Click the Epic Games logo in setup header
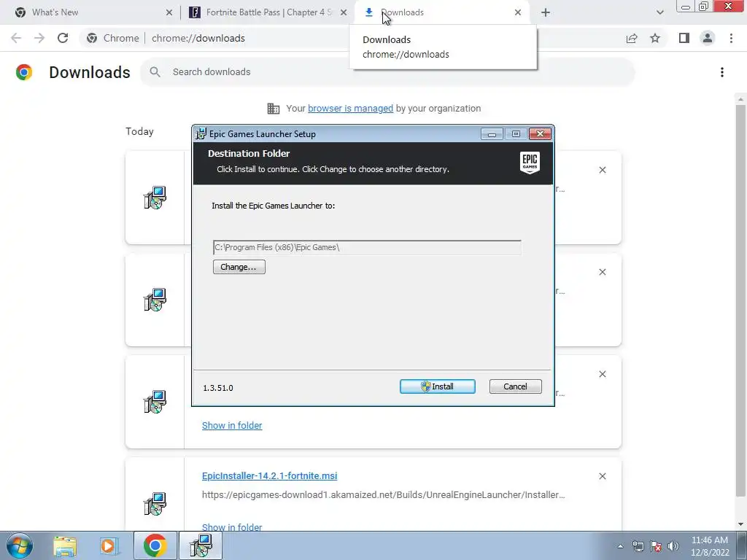Screen dimensions: 747x560 pos(530,162)
